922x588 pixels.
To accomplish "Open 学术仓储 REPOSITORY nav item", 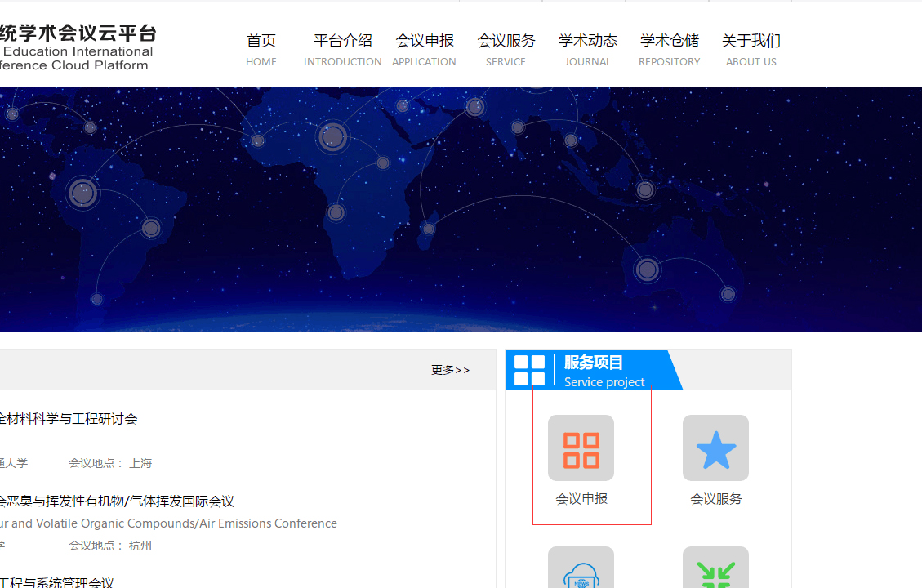I will coord(669,49).
